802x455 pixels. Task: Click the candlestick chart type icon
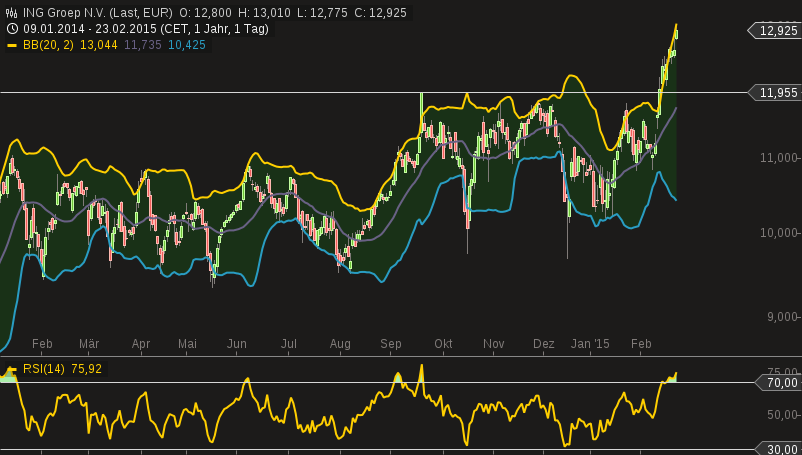pyautogui.click(x=10, y=13)
